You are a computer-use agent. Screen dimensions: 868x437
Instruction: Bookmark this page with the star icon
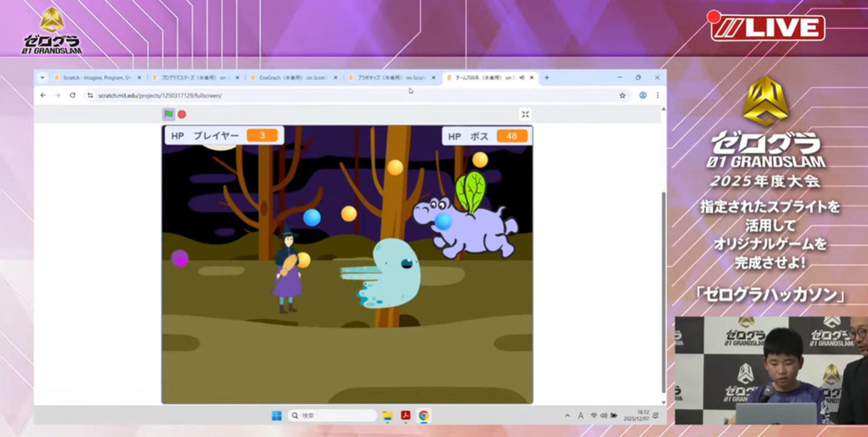[622, 95]
